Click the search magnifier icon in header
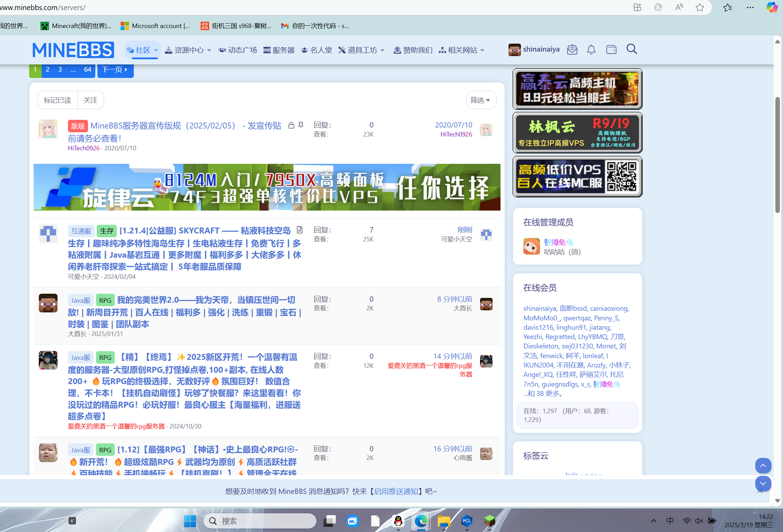783x532 pixels. tap(632, 49)
